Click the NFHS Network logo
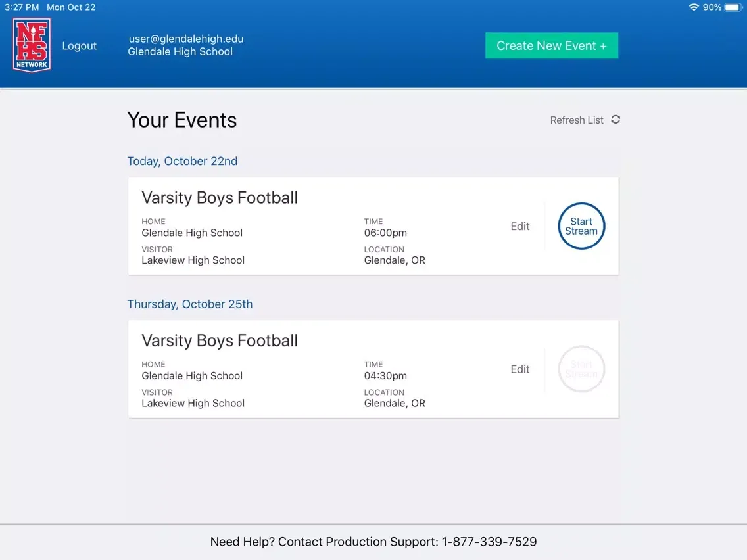 click(32, 45)
